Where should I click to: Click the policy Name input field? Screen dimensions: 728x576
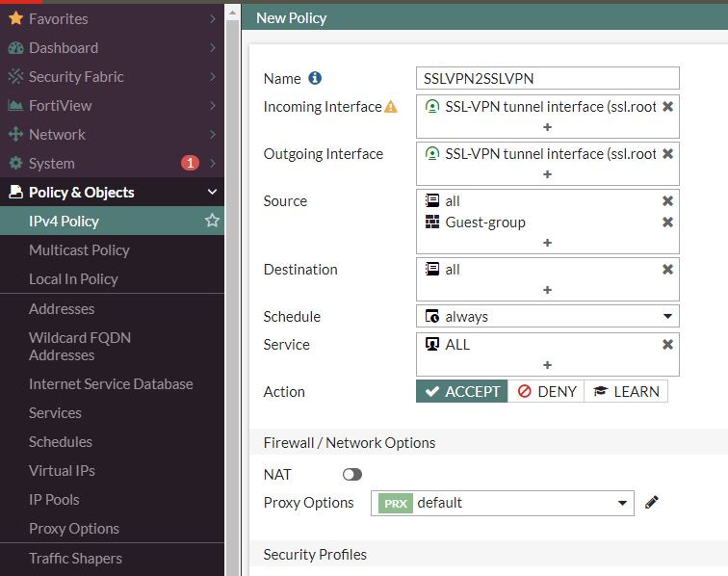tap(547, 78)
